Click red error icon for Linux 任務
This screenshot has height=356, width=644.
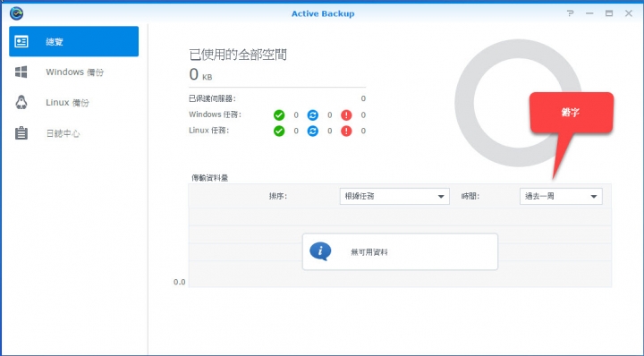click(347, 131)
